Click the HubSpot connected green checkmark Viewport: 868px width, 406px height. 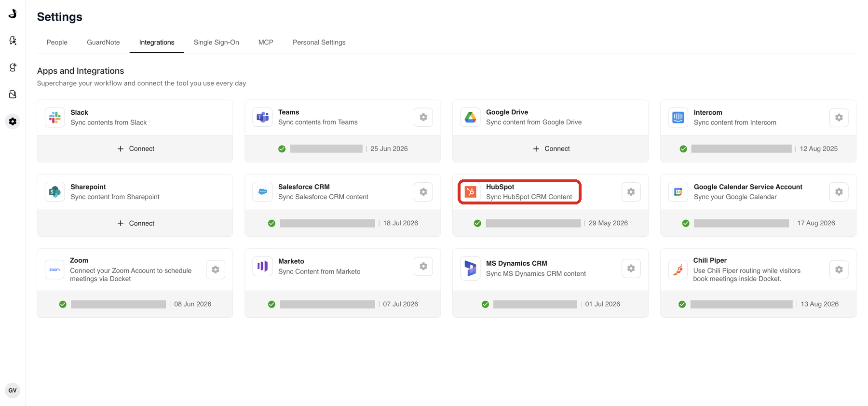(x=477, y=223)
